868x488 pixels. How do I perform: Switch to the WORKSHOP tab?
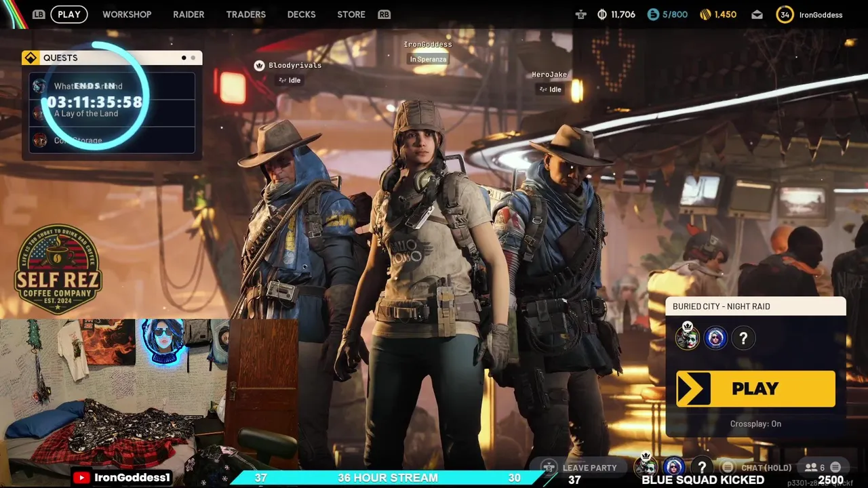(127, 14)
